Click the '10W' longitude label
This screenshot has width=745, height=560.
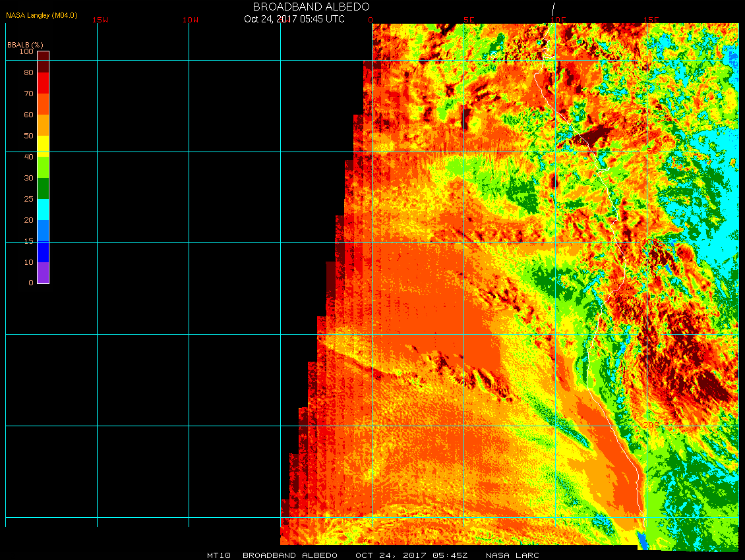[x=191, y=20]
